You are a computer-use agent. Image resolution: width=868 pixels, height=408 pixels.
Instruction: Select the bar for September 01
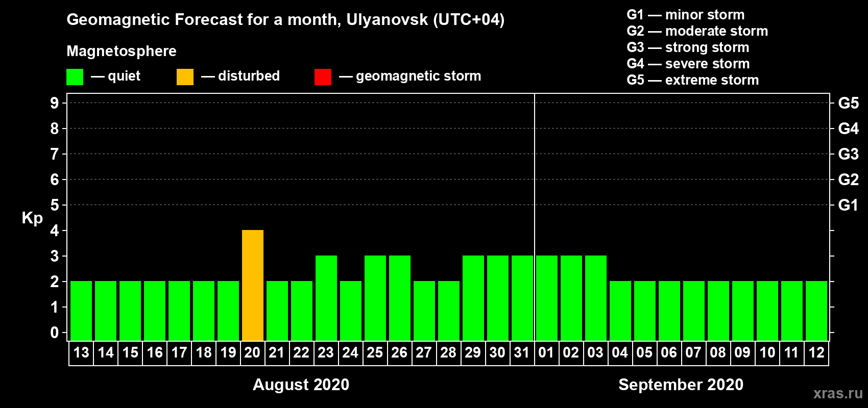click(547, 298)
